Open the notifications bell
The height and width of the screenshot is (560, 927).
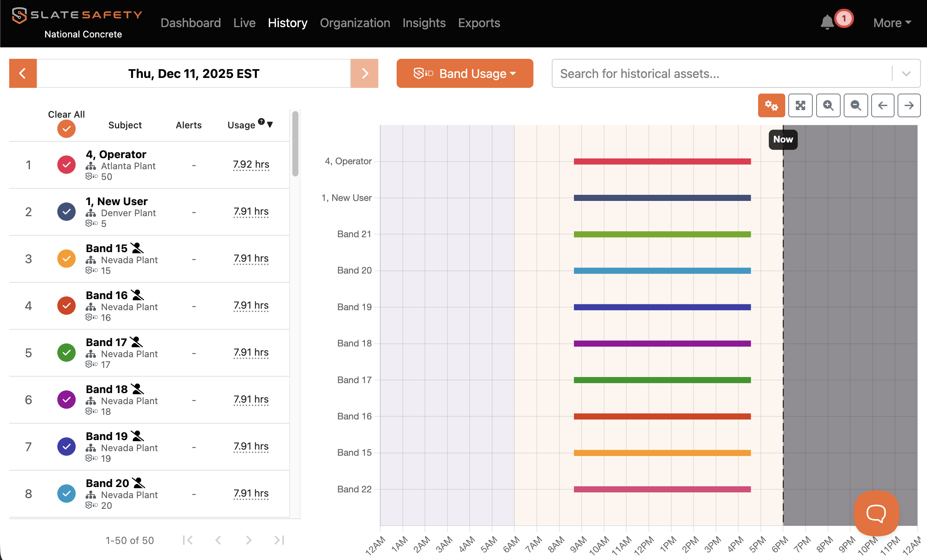(827, 23)
